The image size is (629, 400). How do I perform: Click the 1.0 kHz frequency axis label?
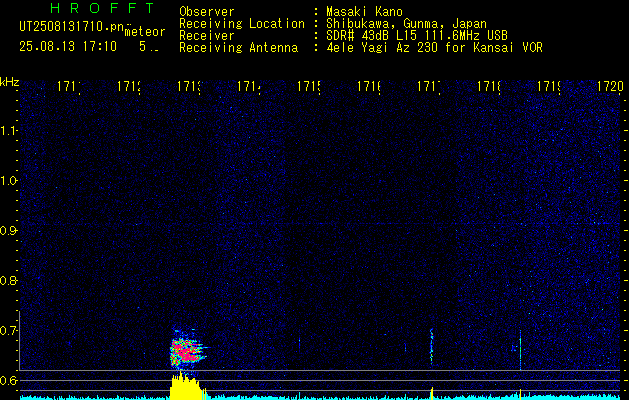click(x=8, y=181)
